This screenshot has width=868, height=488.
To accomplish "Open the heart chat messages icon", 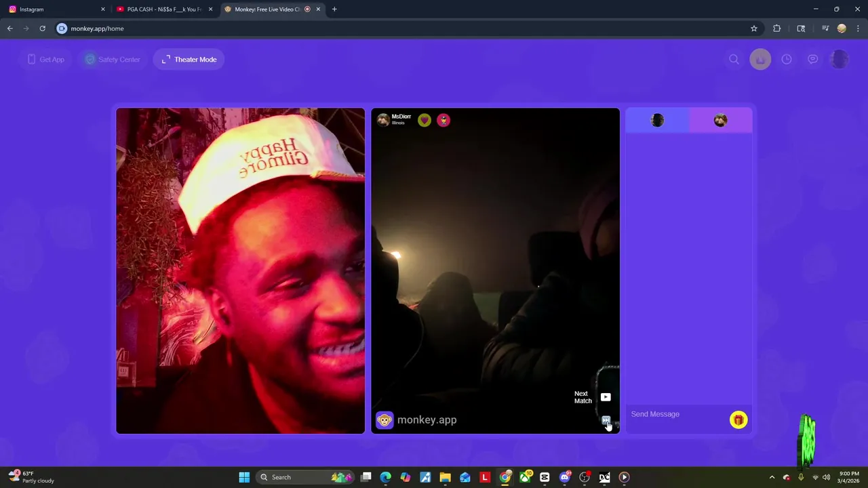I will [x=812, y=60].
